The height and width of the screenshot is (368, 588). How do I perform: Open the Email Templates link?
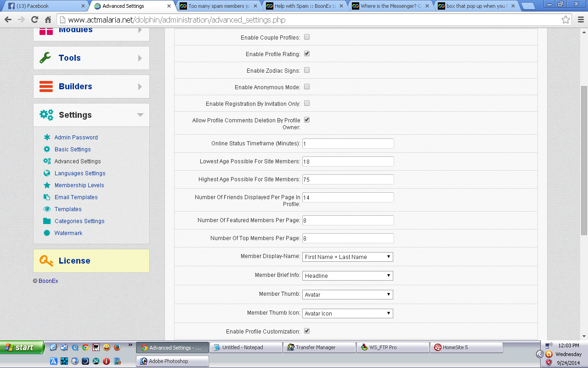click(x=76, y=197)
